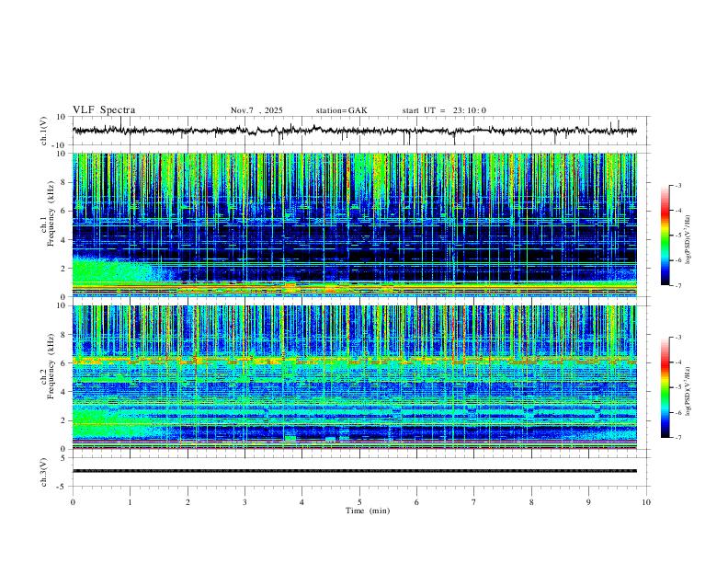Click the time axis tick label '7'
The height and width of the screenshot is (563, 728).
pyautogui.click(x=473, y=502)
